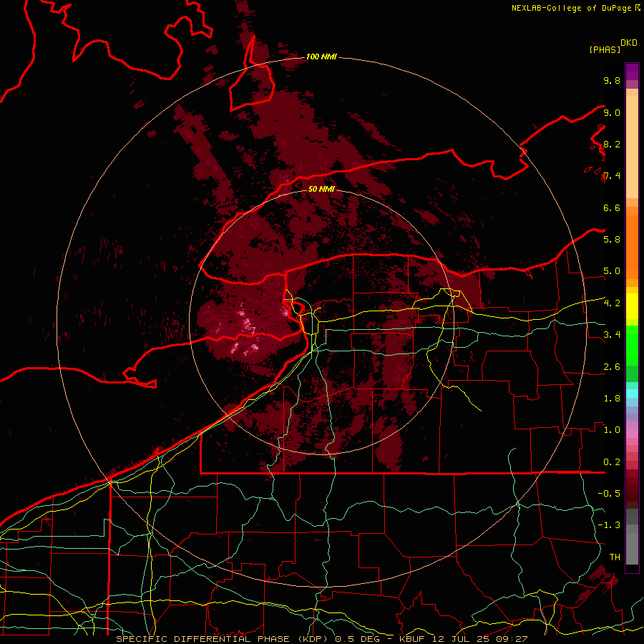Click the 2.6 value on the scale
This screenshot has height=644, width=644.
[x=612, y=367]
